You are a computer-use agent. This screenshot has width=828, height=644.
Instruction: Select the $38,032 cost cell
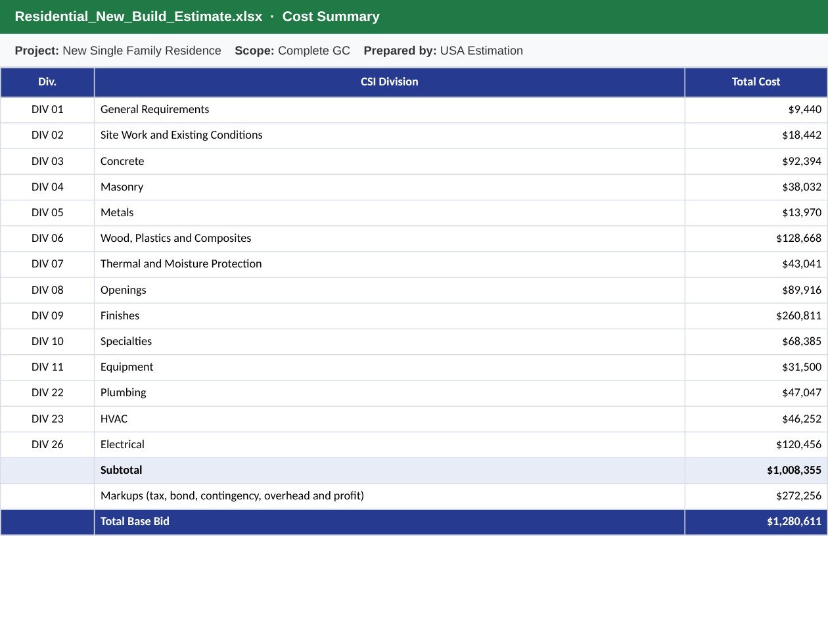756,187
